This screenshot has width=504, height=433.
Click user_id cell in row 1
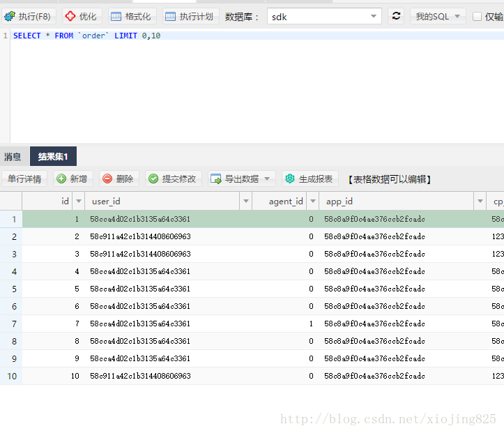[x=169, y=219]
